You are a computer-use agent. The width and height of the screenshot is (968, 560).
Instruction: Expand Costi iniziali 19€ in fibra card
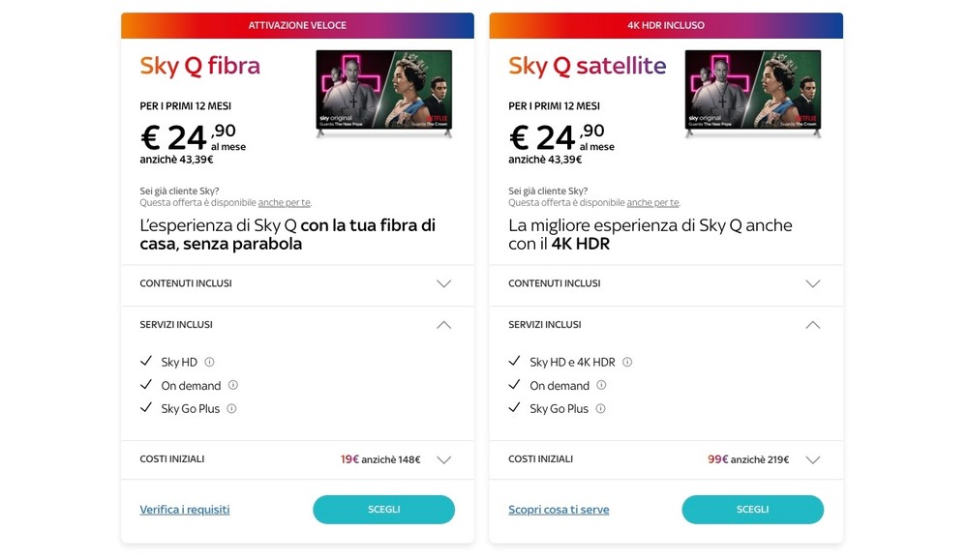[297, 459]
